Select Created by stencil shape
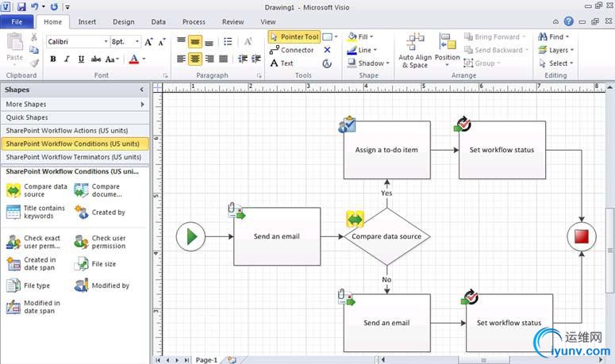This screenshot has height=364, width=615. [x=100, y=213]
